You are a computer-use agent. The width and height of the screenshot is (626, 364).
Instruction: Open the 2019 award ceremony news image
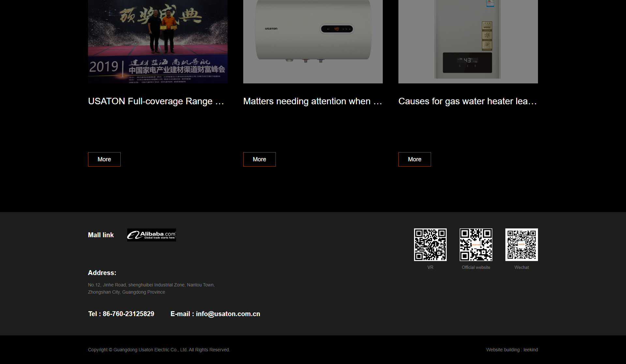click(x=157, y=41)
